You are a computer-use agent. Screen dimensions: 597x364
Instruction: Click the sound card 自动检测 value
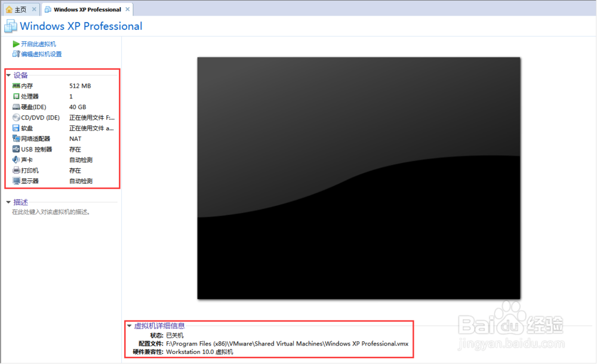point(81,160)
